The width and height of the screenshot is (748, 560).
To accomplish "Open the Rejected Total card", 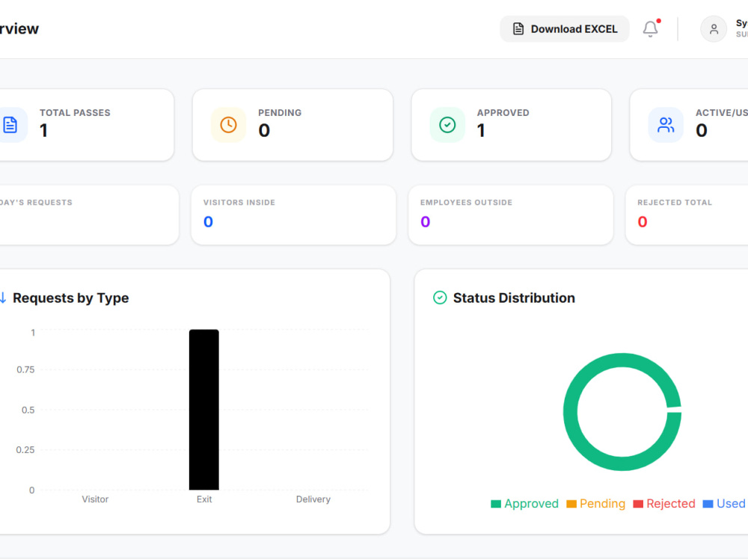I will pos(687,215).
